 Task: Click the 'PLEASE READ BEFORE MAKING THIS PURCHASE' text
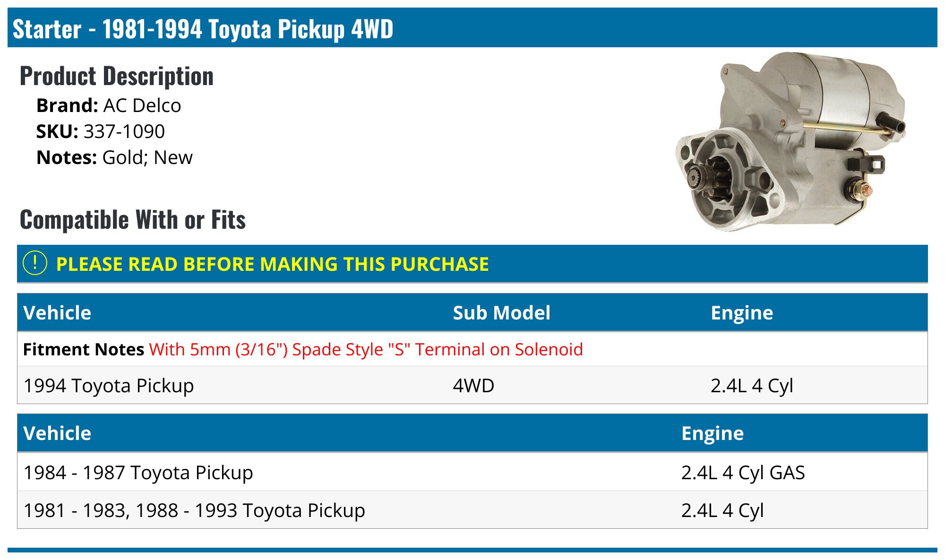coord(272,264)
